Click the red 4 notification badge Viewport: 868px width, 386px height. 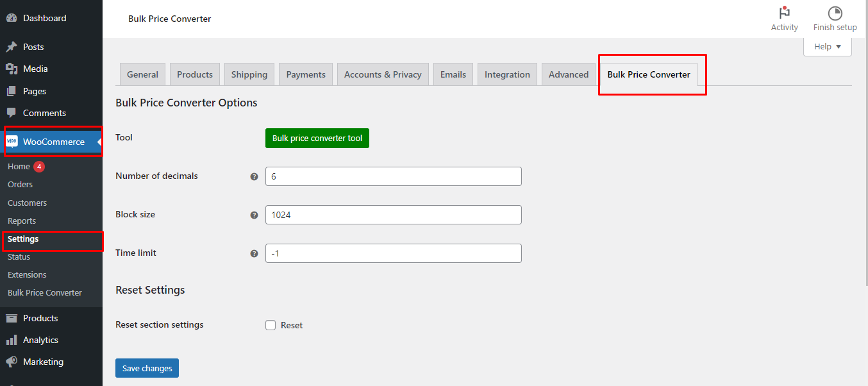pyautogui.click(x=39, y=167)
